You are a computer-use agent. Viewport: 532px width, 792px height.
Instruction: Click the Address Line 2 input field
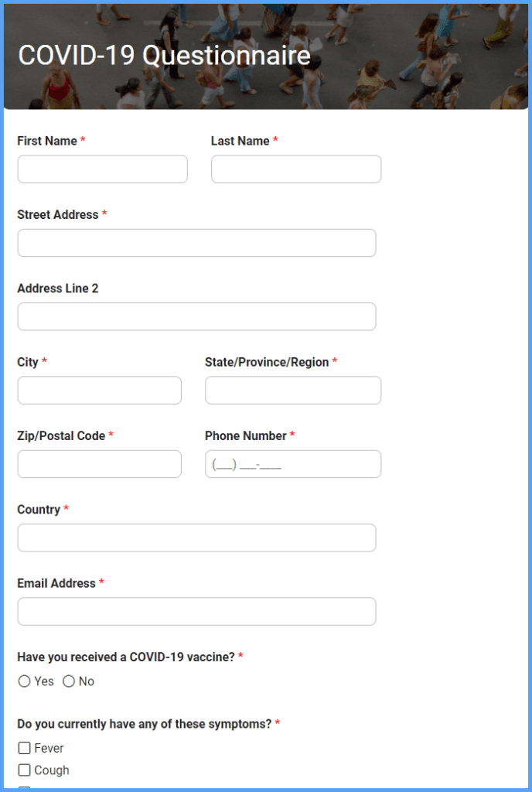click(196, 316)
